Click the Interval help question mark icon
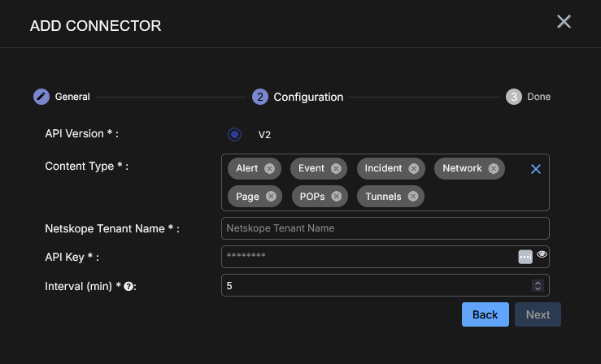 128,286
